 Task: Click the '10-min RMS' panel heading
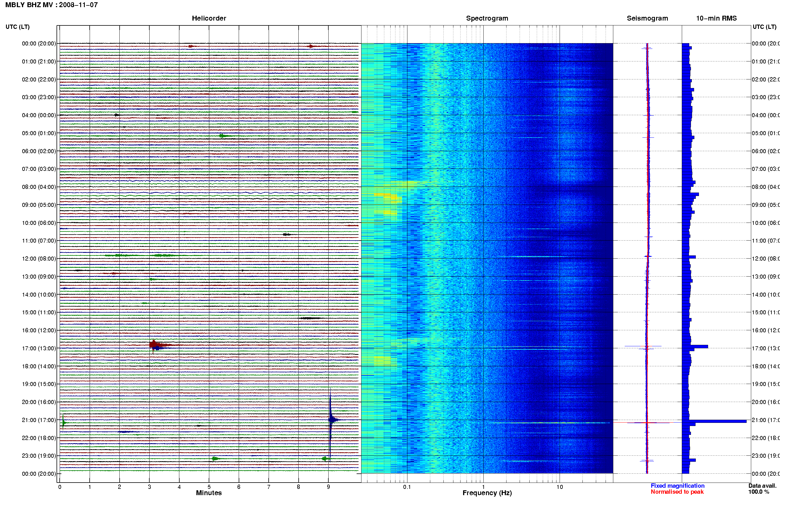(716, 18)
